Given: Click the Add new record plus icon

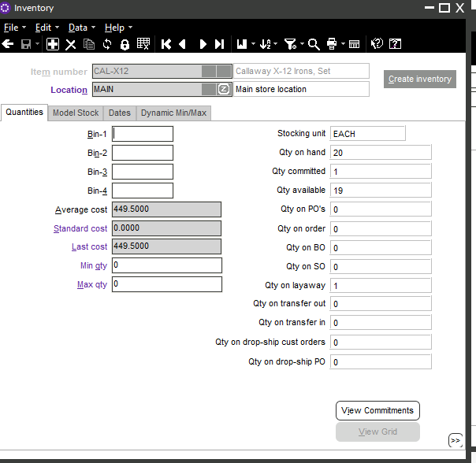Looking at the screenshot, I should tap(53, 44).
